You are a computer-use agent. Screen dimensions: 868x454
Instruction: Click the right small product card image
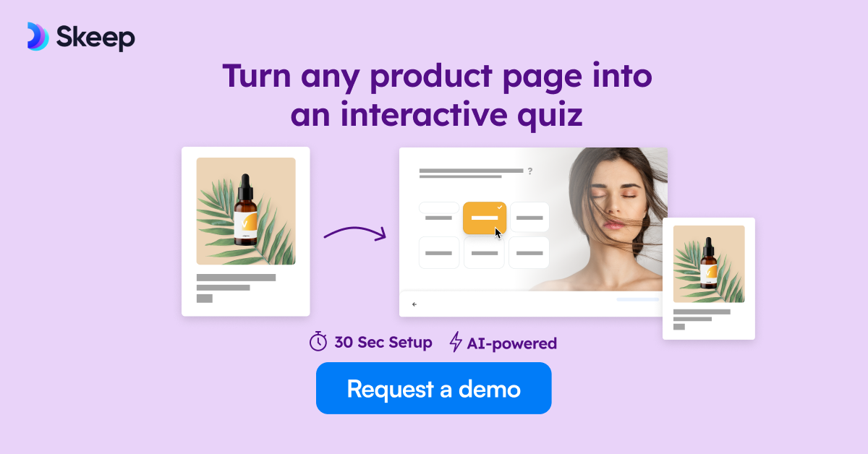click(709, 264)
